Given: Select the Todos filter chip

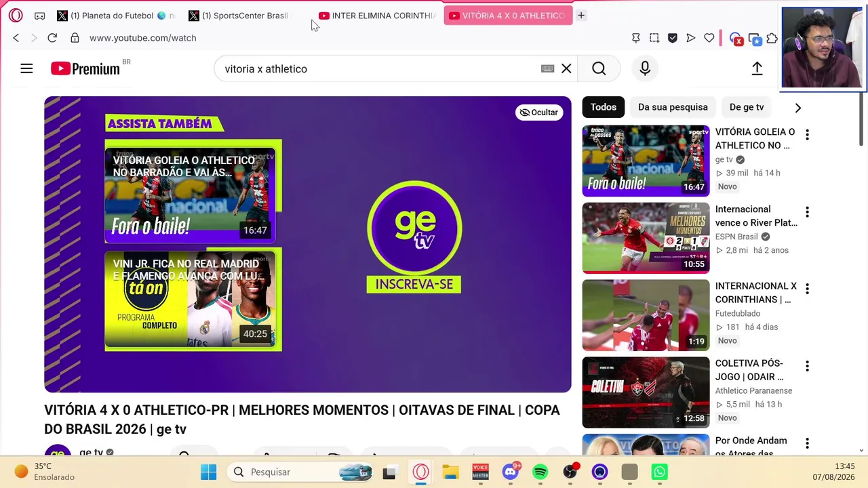Looking at the screenshot, I should click(x=603, y=107).
